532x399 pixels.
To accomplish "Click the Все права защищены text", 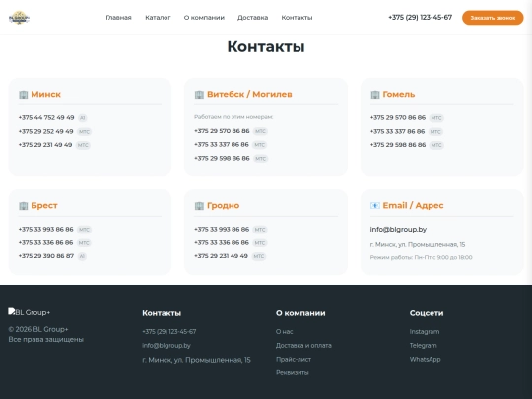I will [x=45, y=339].
